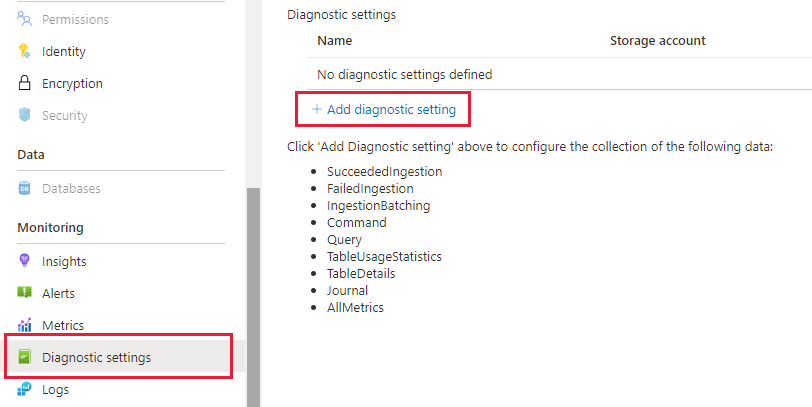Click the Add diagnostic setting link
Image resolution: width=812 pixels, height=407 pixels.
[391, 109]
